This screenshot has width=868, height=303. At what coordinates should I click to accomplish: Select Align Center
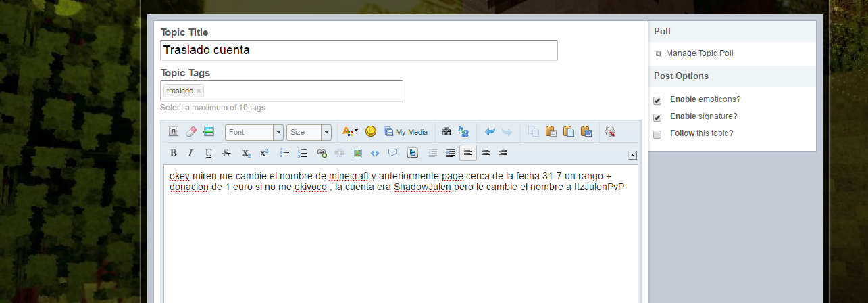[x=486, y=153]
